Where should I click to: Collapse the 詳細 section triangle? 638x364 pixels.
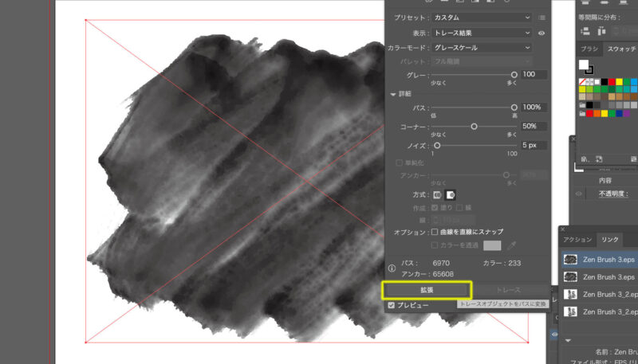(x=393, y=94)
